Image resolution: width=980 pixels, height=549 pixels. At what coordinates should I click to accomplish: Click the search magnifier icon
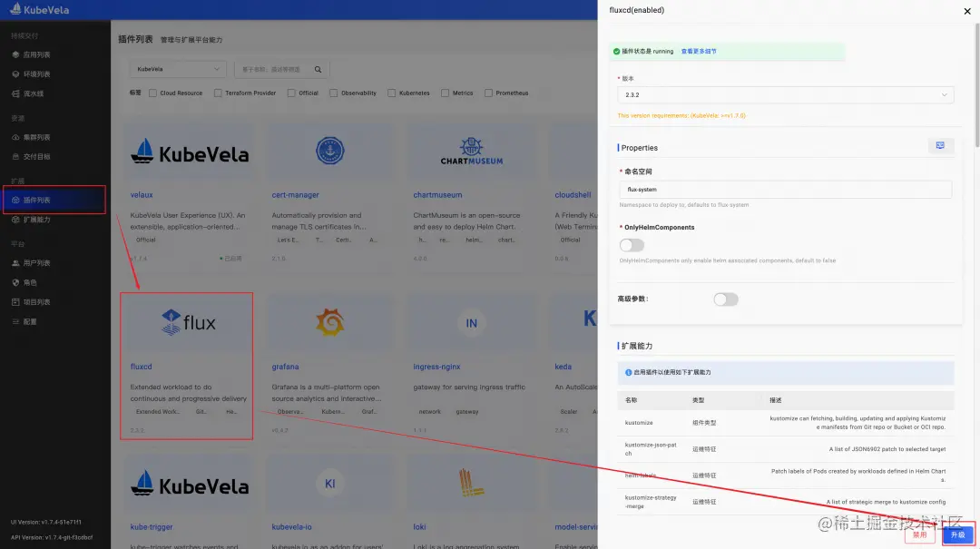pyautogui.click(x=318, y=69)
